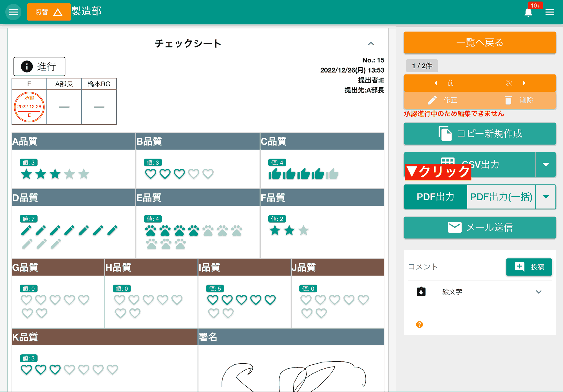Open the help question mark icon
The height and width of the screenshot is (392, 563).
pos(420,325)
